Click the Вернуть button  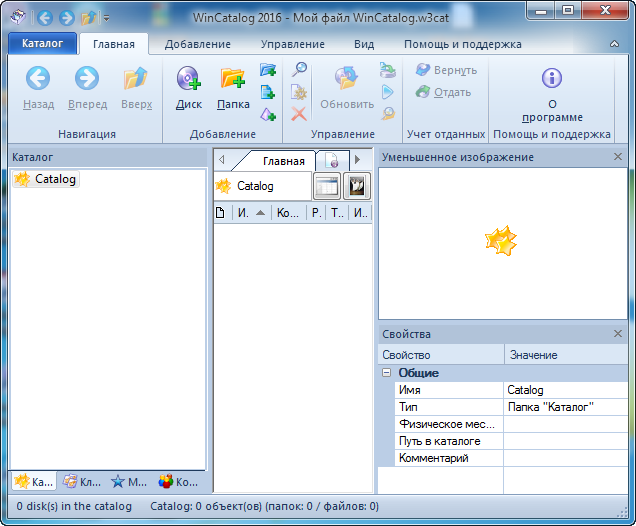[446, 70]
